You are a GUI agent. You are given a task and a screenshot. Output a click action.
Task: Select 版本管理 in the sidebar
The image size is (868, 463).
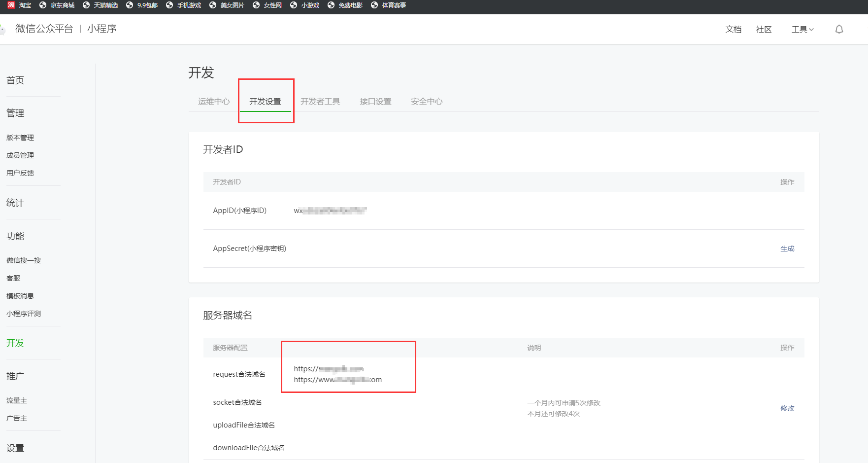(20, 138)
